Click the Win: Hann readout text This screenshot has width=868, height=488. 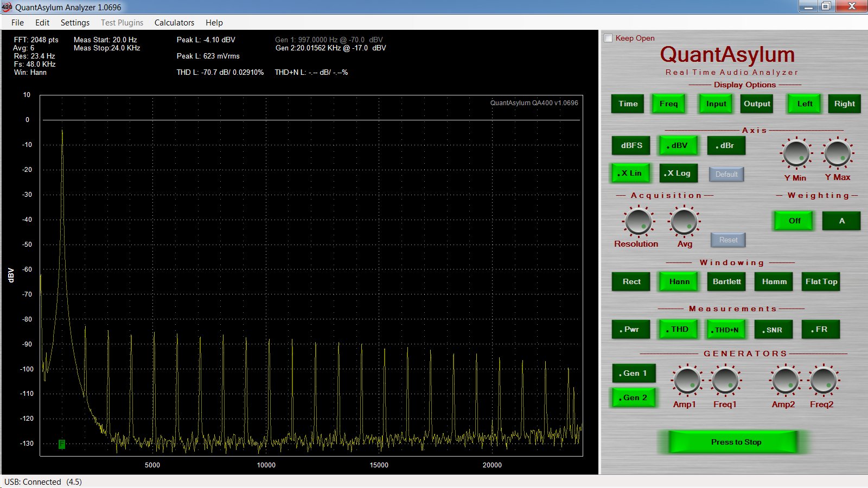pos(30,72)
